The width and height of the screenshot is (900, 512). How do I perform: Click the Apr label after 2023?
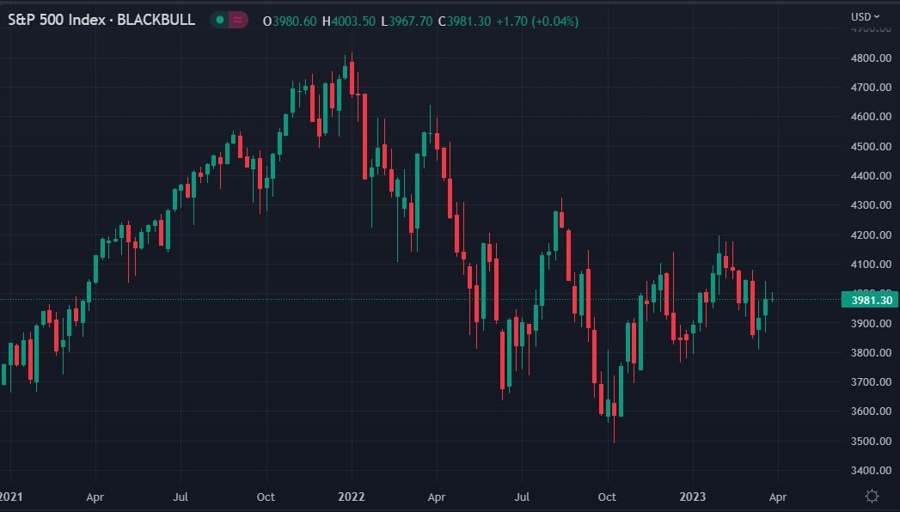tap(777, 497)
